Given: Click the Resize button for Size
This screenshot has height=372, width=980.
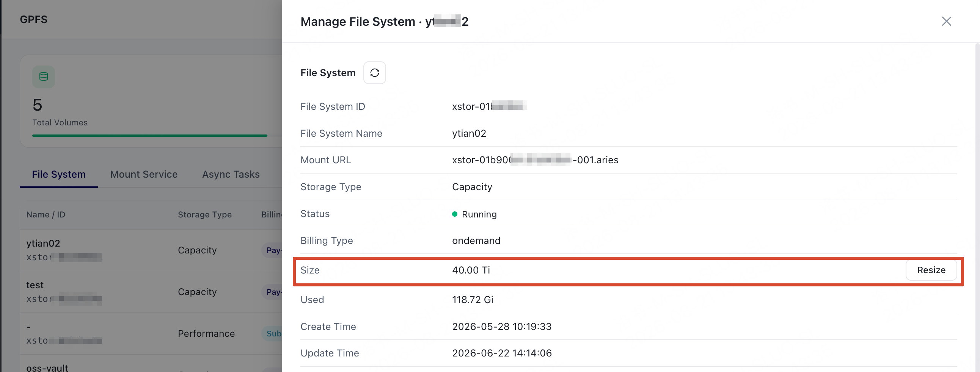Looking at the screenshot, I should click(x=931, y=270).
